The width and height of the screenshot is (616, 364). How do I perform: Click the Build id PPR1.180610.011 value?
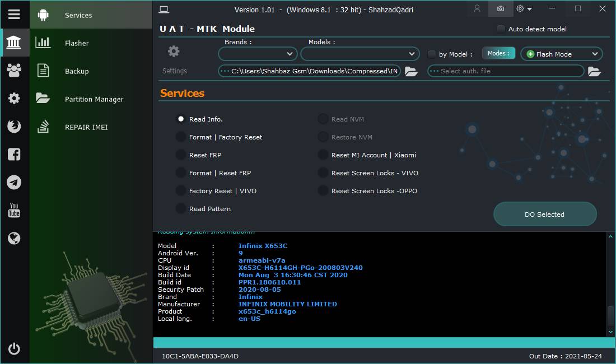point(269,282)
